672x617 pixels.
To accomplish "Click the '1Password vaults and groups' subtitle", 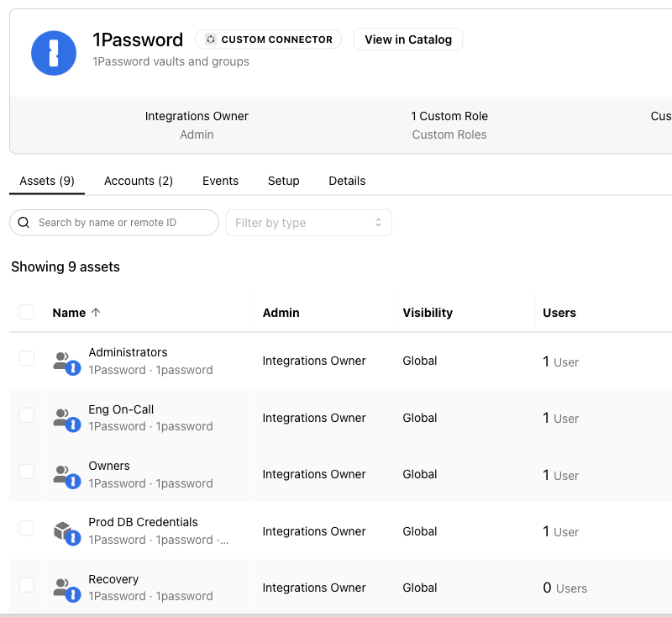I will pos(171,61).
